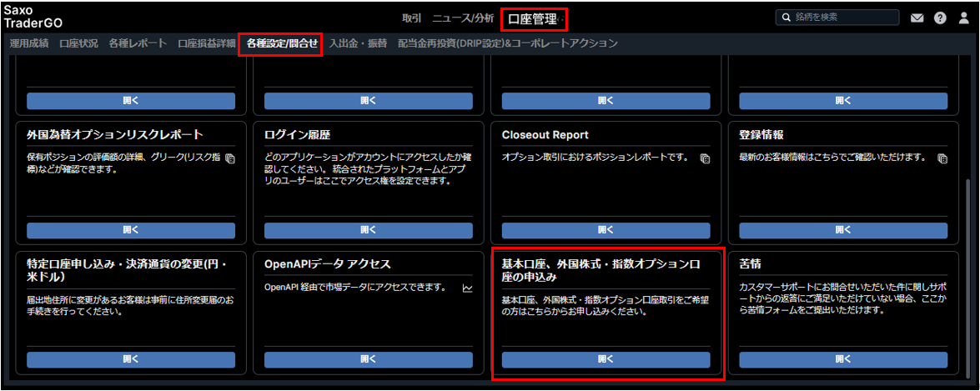Click 開く under 苦情

(x=843, y=360)
